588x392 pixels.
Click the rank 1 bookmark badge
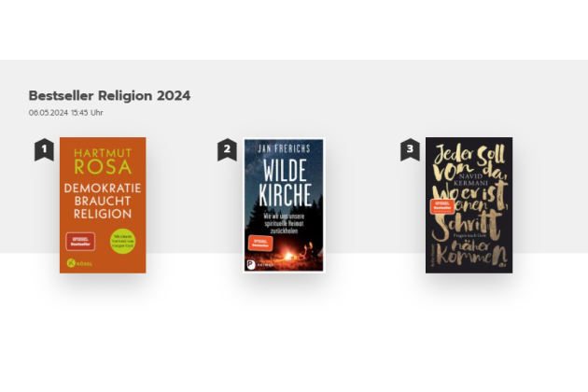[x=44, y=149]
